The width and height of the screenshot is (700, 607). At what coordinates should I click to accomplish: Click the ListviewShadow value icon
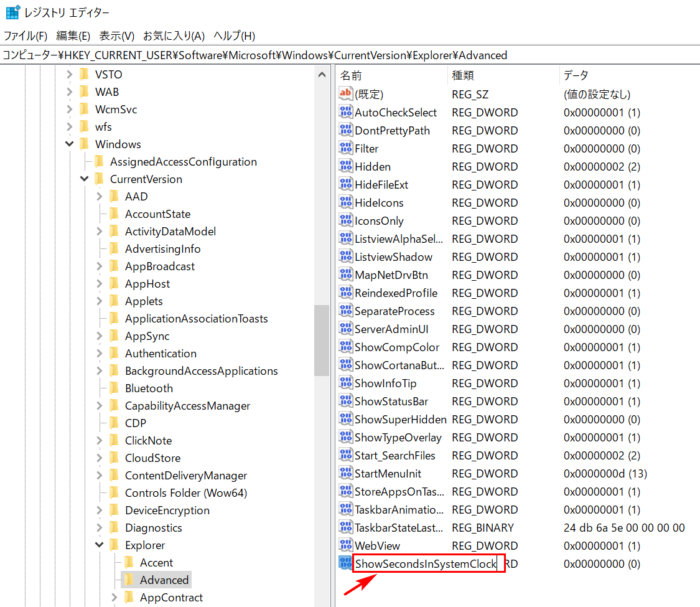(x=345, y=256)
